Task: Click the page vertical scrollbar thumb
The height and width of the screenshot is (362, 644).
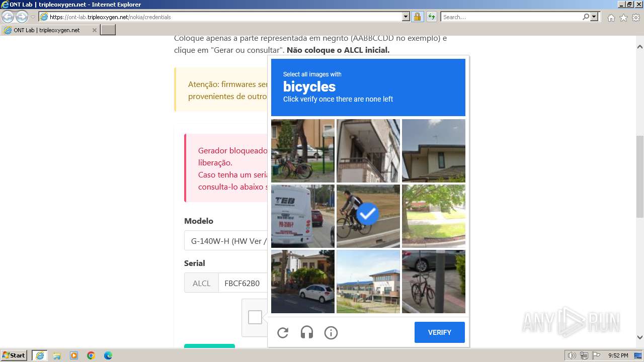Action: click(x=640, y=176)
